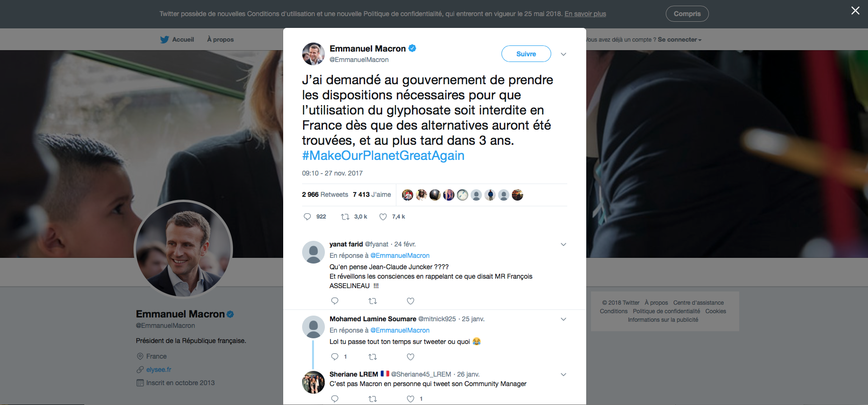Retweet Sheriane LREM's reply
The width and height of the screenshot is (868, 405).
click(x=373, y=399)
